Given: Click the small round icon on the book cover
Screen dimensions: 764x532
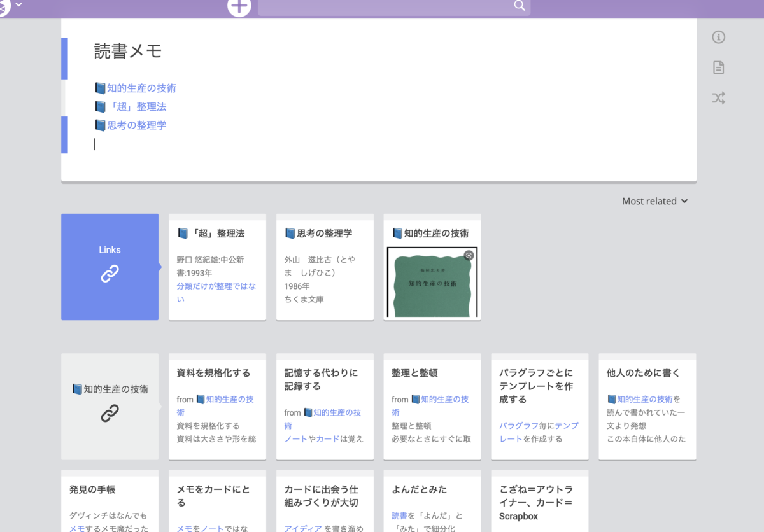Looking at the screenshot, I should (x=469, y=255).
